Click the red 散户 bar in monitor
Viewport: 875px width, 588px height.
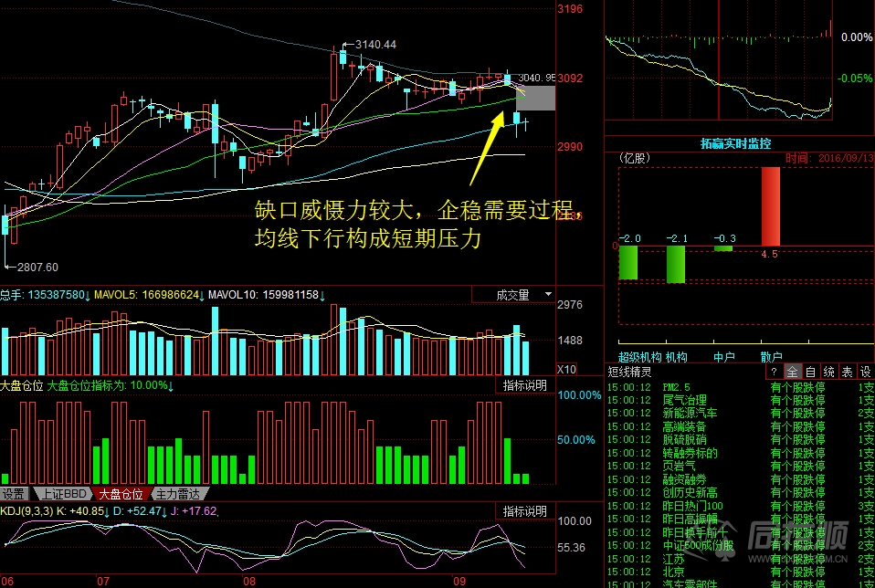(770, 206)
